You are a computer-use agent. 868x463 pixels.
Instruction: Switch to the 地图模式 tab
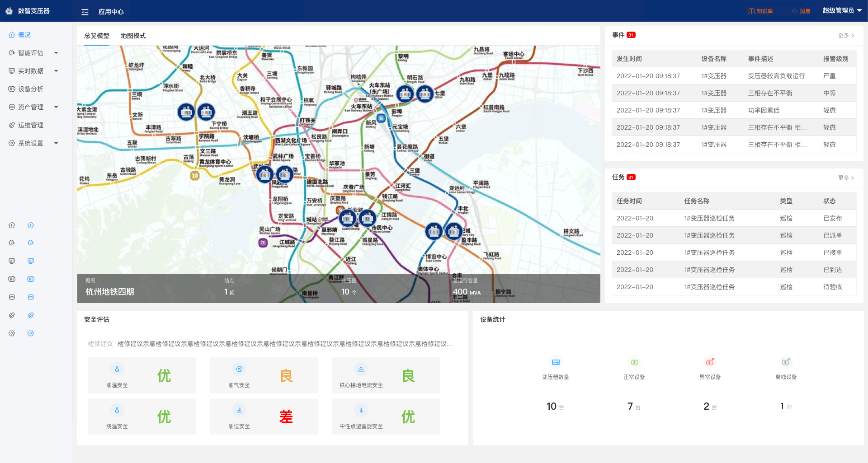[133, 36]
